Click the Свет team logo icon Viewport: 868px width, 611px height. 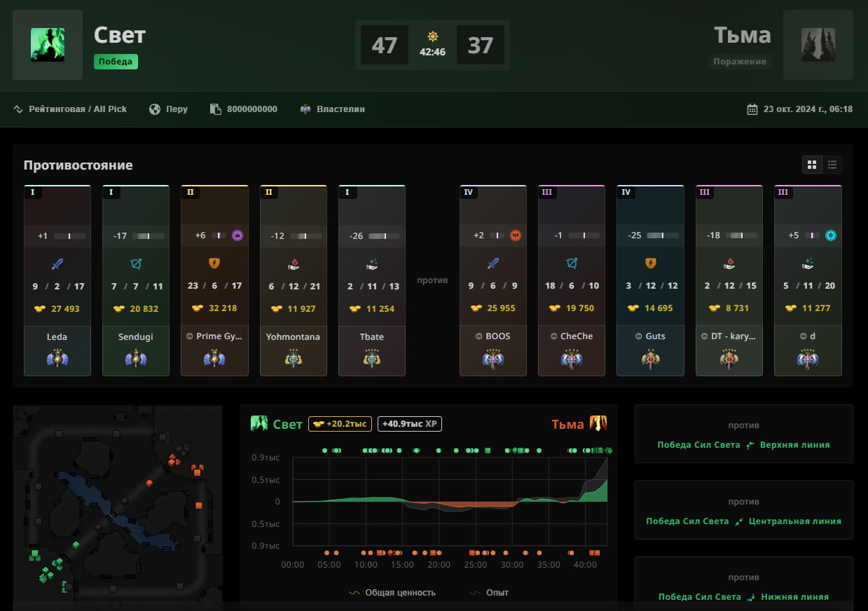pos(48,45)
